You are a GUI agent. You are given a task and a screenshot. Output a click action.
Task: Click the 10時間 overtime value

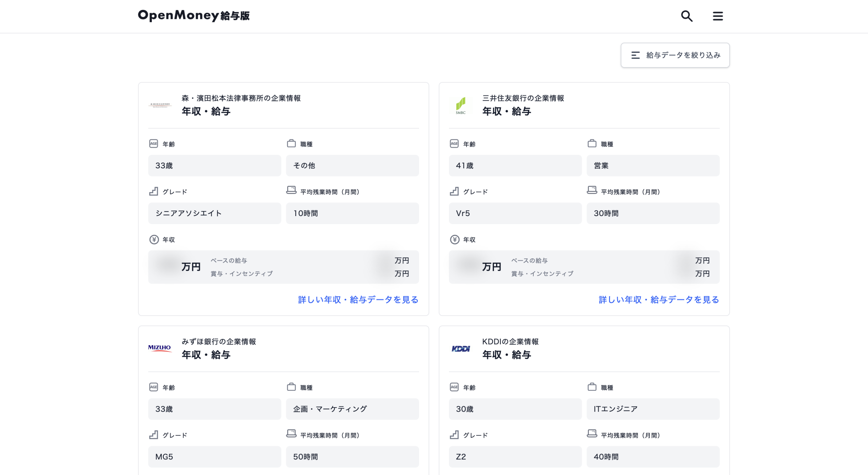click(353, 213)
